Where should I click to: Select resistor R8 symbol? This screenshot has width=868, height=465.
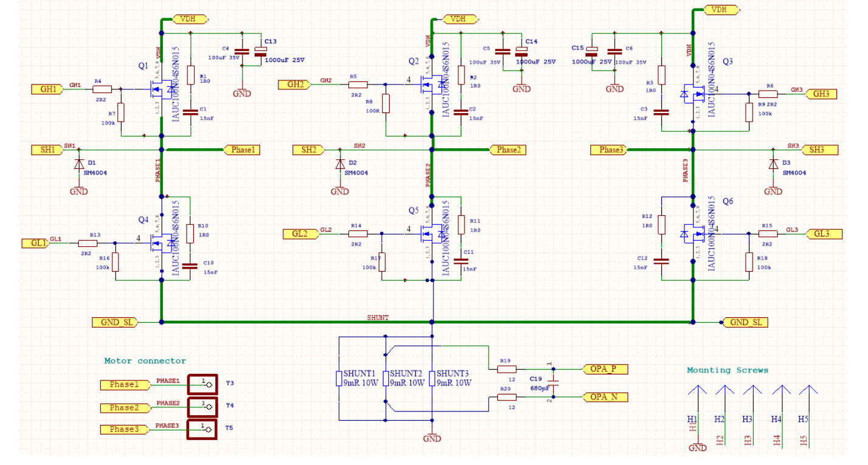[385, 104]
